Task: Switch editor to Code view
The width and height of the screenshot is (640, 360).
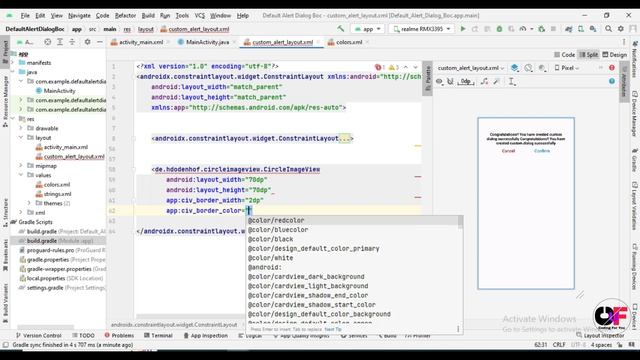Action: [x=564, y=55]
